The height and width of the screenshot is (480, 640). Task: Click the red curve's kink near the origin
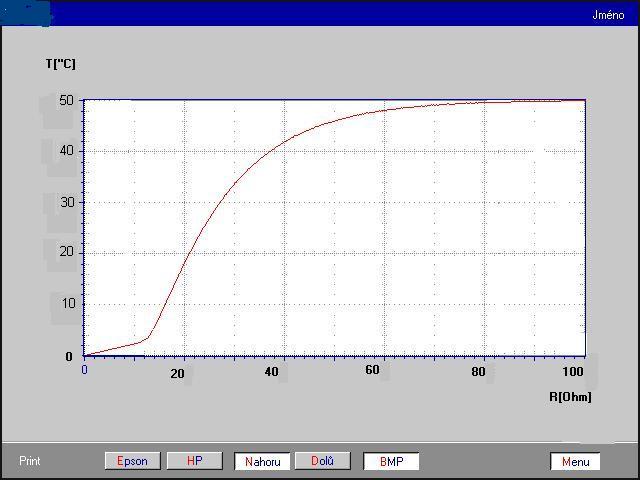coord(148,337)
